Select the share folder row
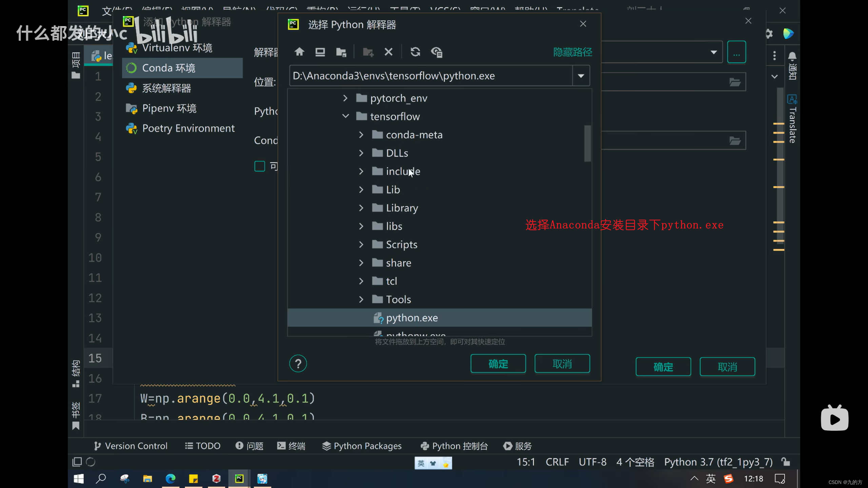The height and width of the screenshot is (488, 868). [439, 263]
